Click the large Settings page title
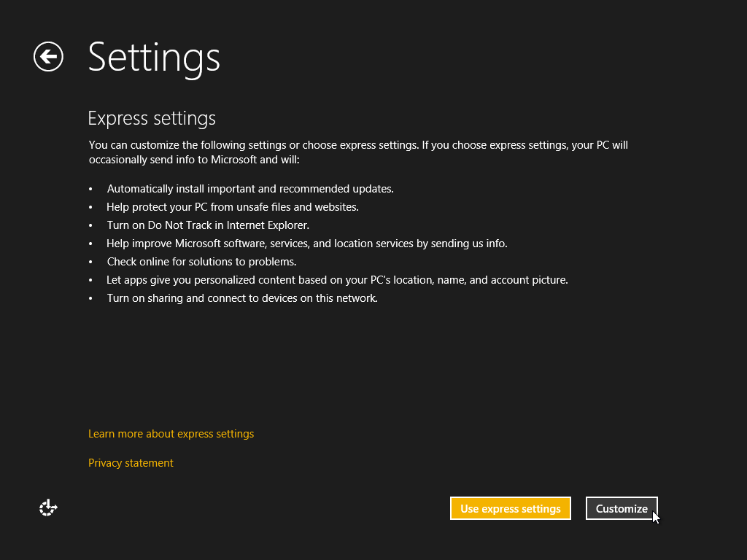 [154, 57]
